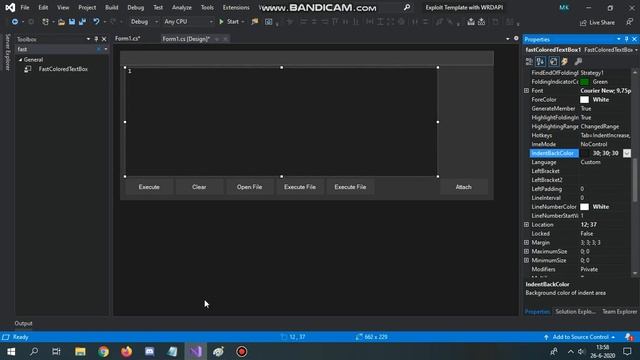This screenshot has width=640, height=360.
Task: Sort properties alphabetically
Action: coord(540,62)
